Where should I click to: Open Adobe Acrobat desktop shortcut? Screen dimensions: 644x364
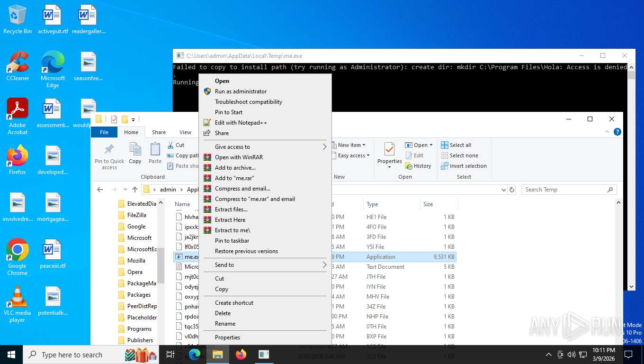click(x=18, y=116)
